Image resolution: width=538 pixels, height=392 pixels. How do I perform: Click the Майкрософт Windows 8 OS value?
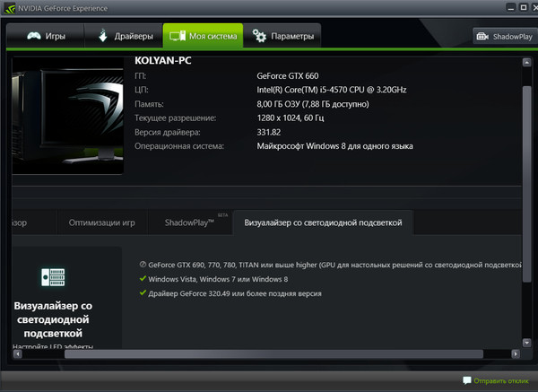(x=334, y=146)
